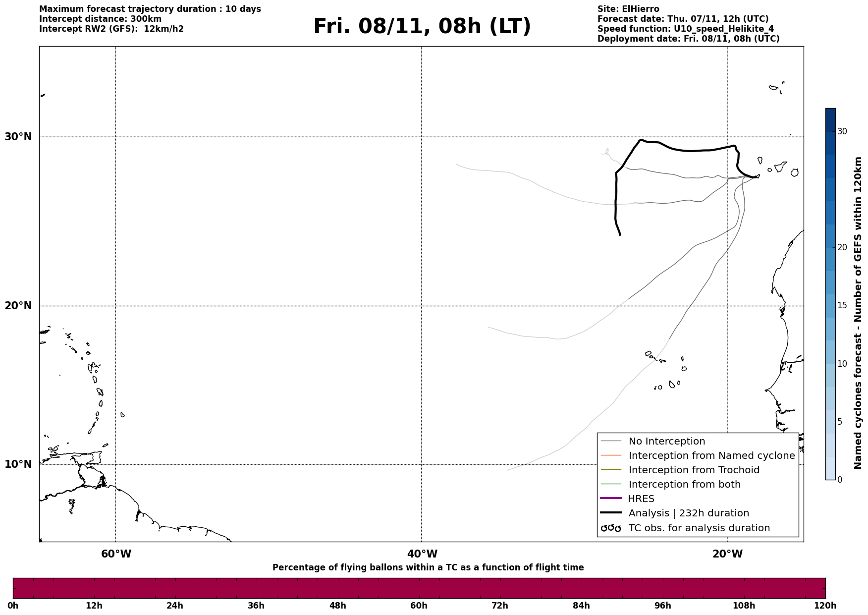Click the 'Fri. 08/11, 08h (LT)' title

tap(422, 26)
